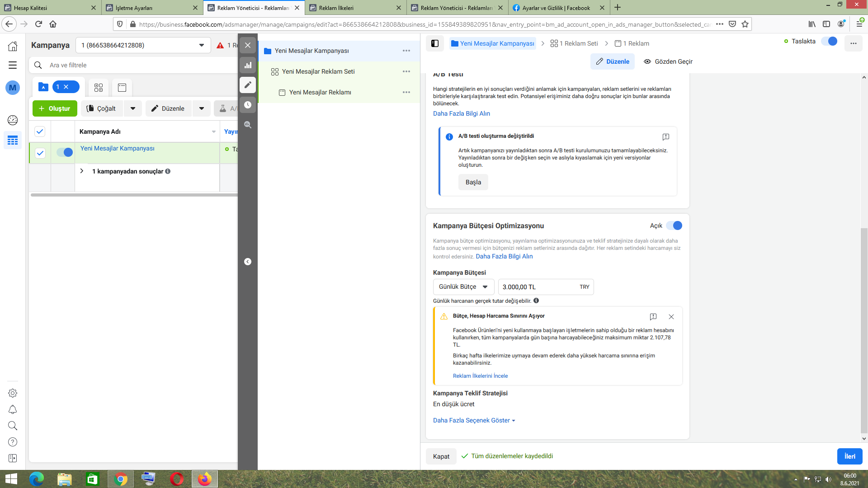Click the İleri button
868x488 pixels.
click(x=849, y=456)
